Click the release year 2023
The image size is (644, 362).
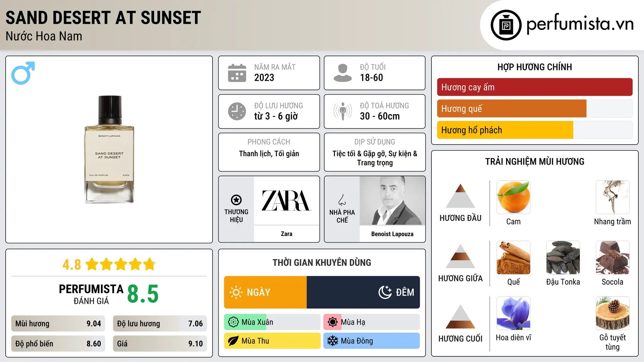pos(264,78)
